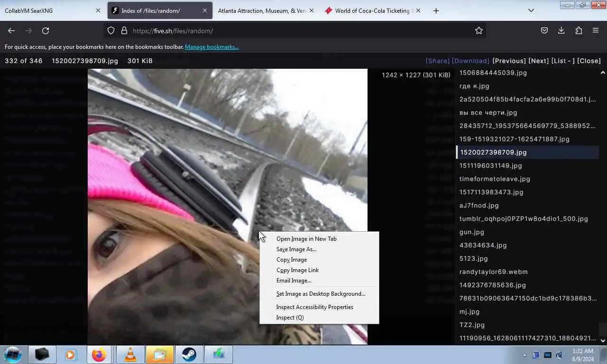Open Manage bookmarks link
The width and height of the screenshot is (607, 364).
[x=212, y=47]
